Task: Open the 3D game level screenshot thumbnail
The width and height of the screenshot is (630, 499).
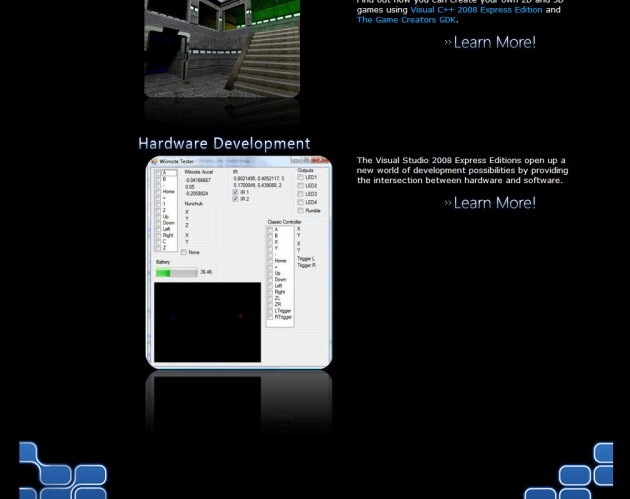Action: coord(222,48)
